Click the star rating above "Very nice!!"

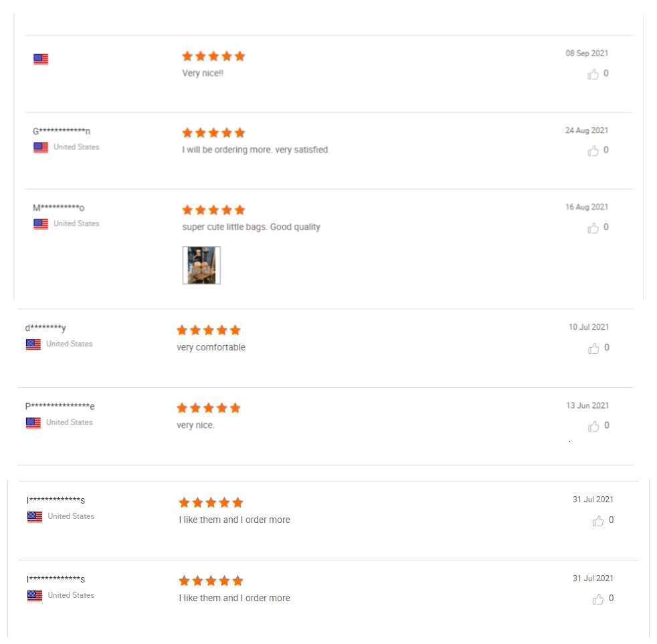tap(213, 57)
